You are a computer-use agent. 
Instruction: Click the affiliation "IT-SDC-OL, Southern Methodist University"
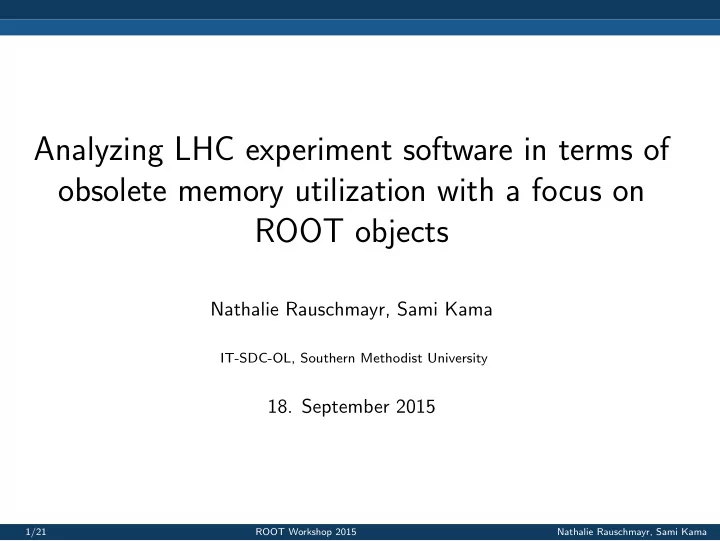tap(354, 358)
